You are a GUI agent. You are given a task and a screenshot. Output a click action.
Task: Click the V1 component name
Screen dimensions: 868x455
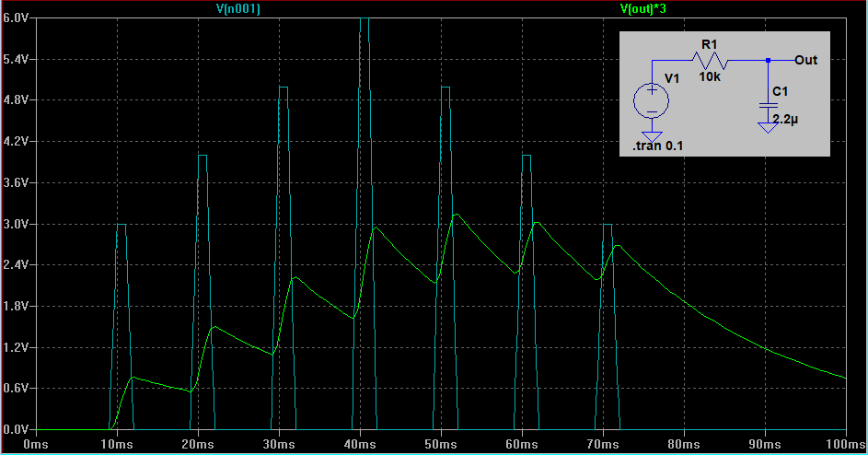point(672,78)
